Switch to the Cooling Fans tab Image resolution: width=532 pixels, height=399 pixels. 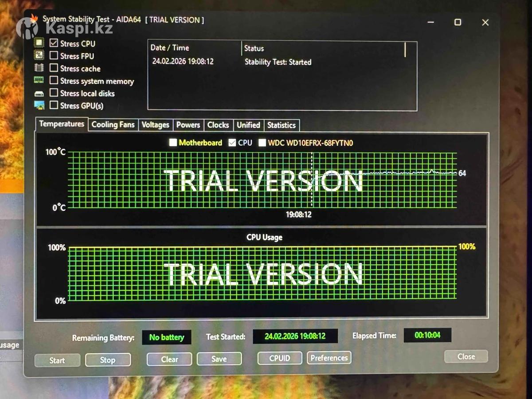113,125
